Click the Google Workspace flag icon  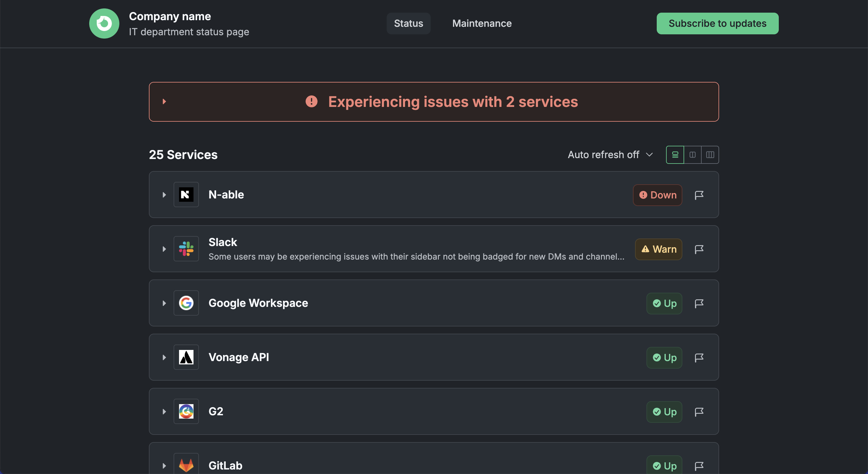[x=699, y=303]
